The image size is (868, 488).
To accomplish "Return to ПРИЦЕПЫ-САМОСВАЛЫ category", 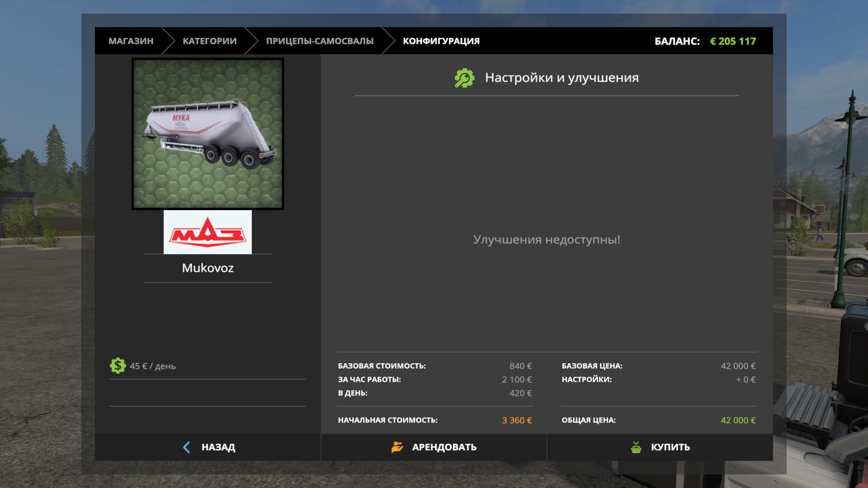I will (x=320, y=41).
